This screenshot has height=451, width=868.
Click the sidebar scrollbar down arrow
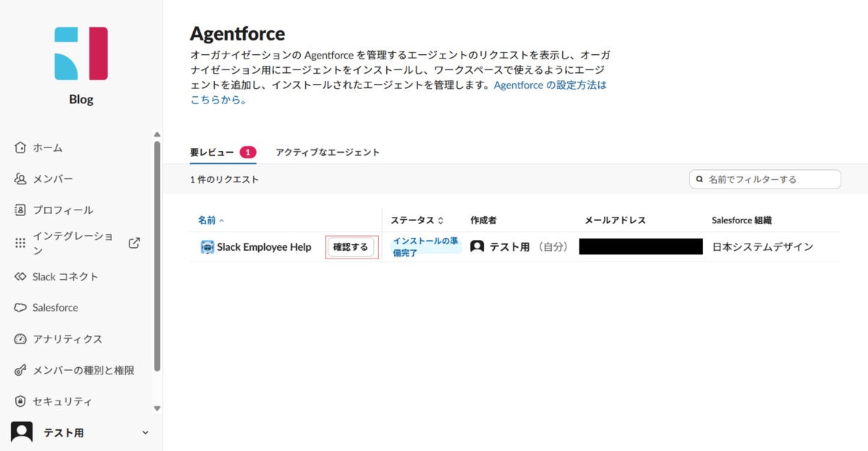157,409
